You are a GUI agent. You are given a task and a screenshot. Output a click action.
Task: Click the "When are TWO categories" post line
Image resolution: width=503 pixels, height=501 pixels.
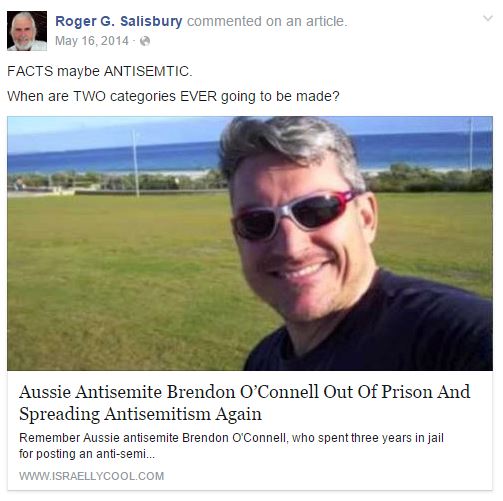(x=173, y=96)
